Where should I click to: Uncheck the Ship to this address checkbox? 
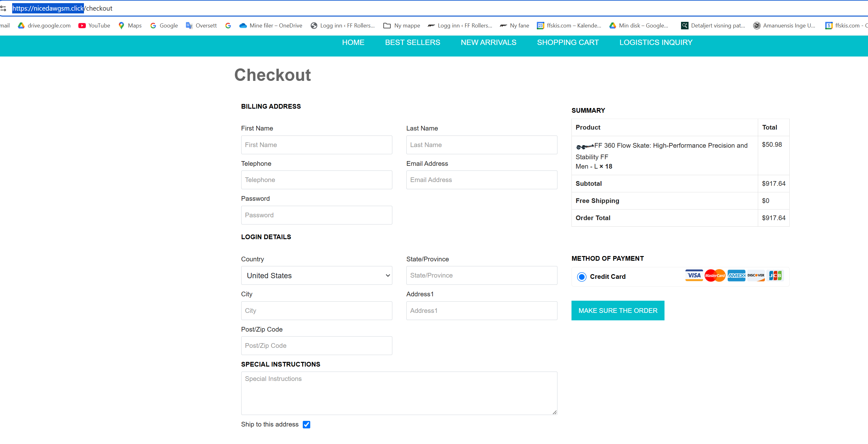[x=306, y=424]
